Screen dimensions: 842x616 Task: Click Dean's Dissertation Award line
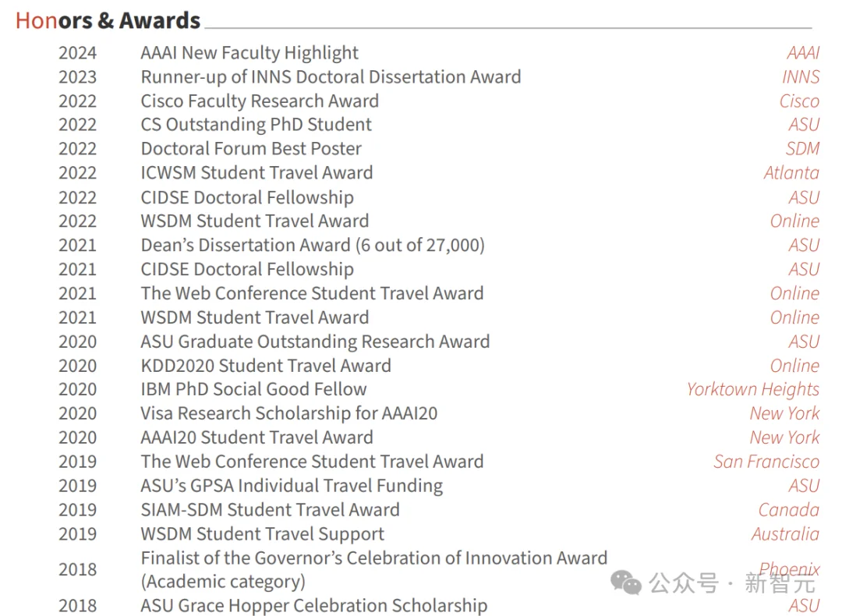coord(313,245)
